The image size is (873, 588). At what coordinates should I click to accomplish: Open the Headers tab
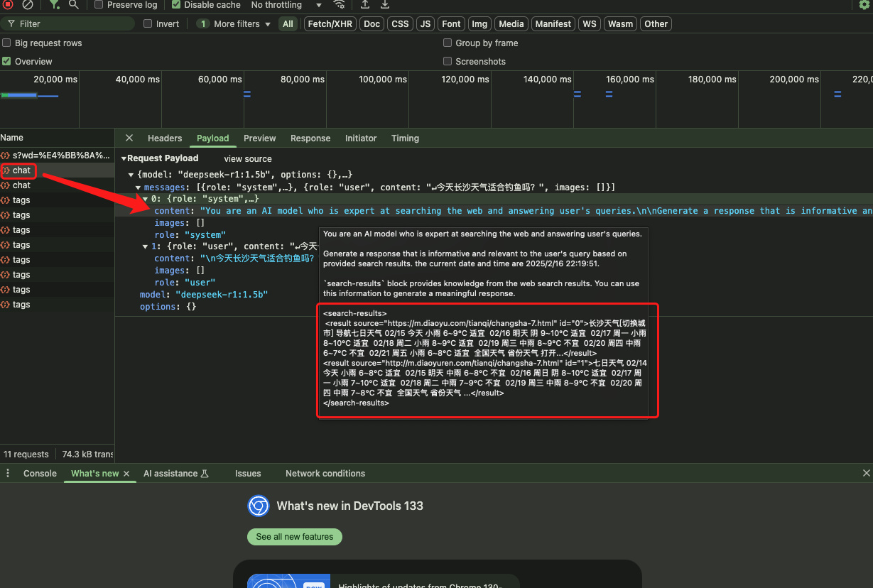(165, 138)
